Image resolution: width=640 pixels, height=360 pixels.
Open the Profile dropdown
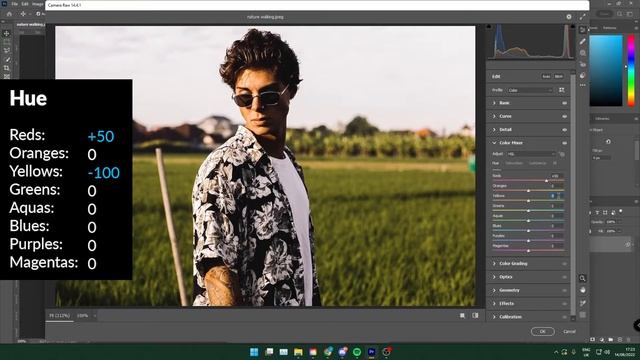pyautogui.click(x=530, y=90)
